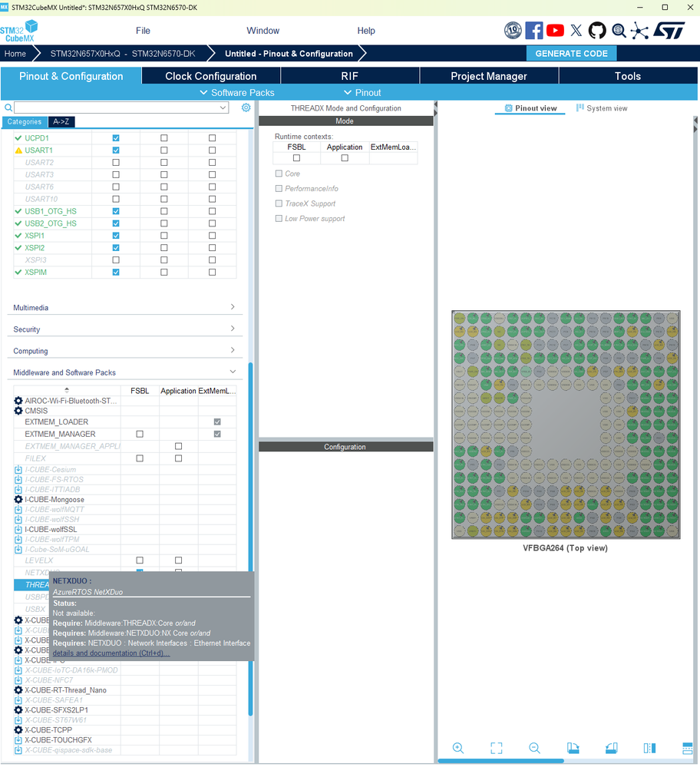Open the ST community network icon
Viewport: 700px width, 767px height.
pos(639,31)
